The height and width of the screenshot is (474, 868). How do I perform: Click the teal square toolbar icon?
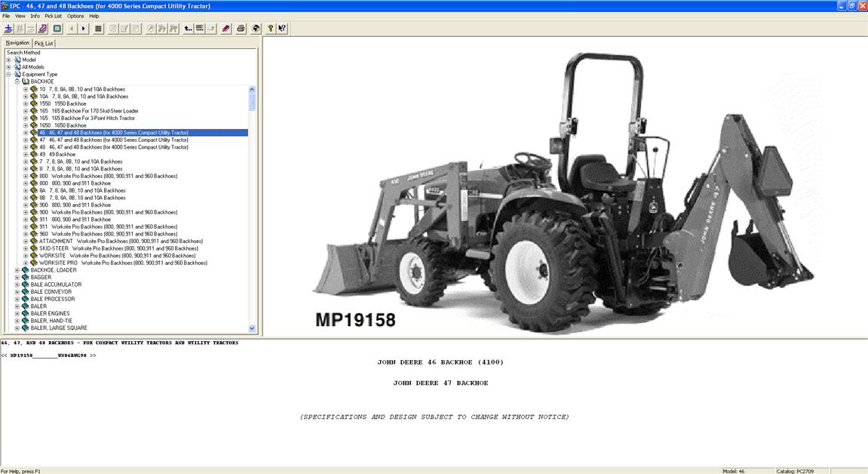pos(57,28)
